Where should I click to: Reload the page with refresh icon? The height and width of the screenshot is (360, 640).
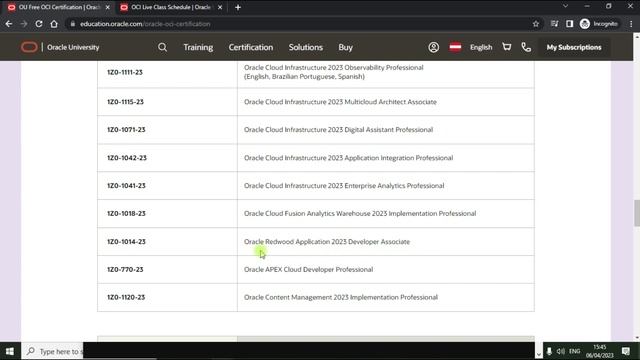(x=39, y=24)
